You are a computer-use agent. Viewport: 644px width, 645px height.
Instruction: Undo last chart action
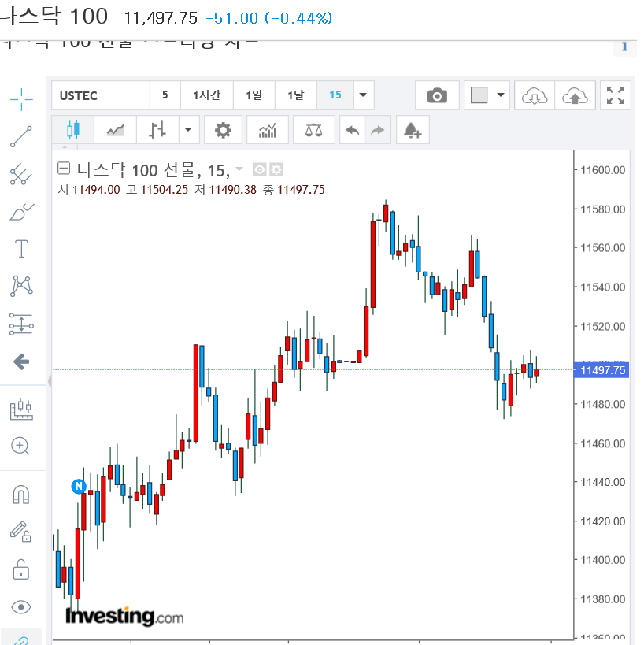353,130
